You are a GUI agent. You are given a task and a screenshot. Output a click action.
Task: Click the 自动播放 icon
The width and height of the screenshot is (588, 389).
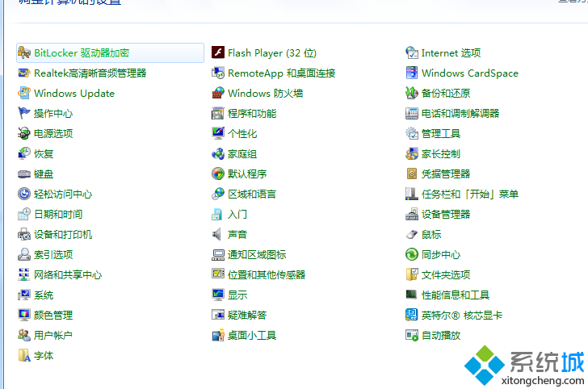(412, 336)
